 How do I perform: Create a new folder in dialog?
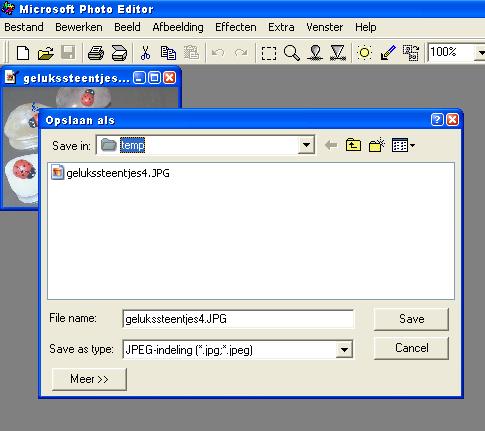[x=377, y=145]
